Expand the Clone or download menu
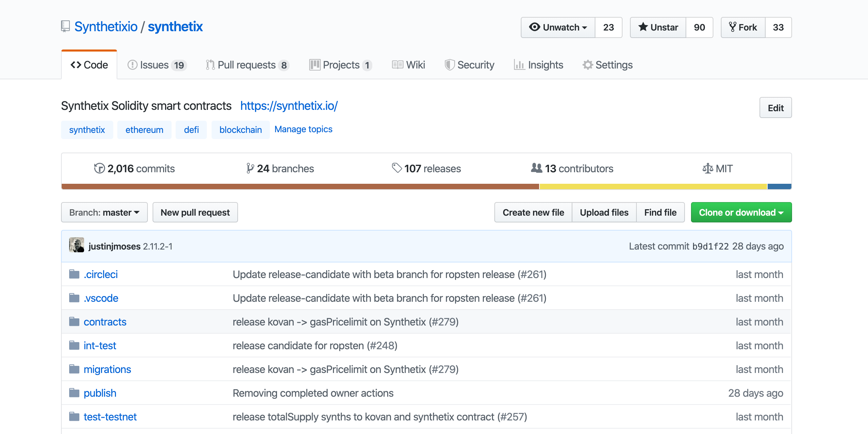 coord(741,213)
